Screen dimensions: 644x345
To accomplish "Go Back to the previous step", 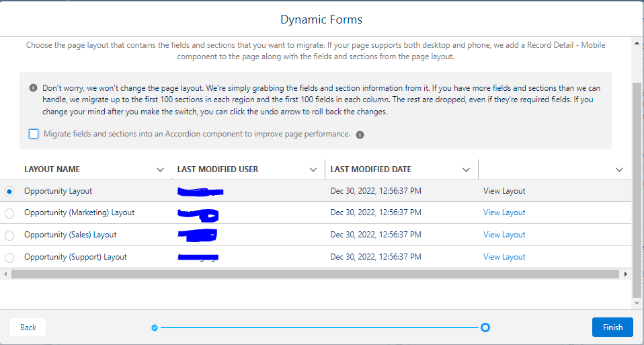I will pos(28,328).
